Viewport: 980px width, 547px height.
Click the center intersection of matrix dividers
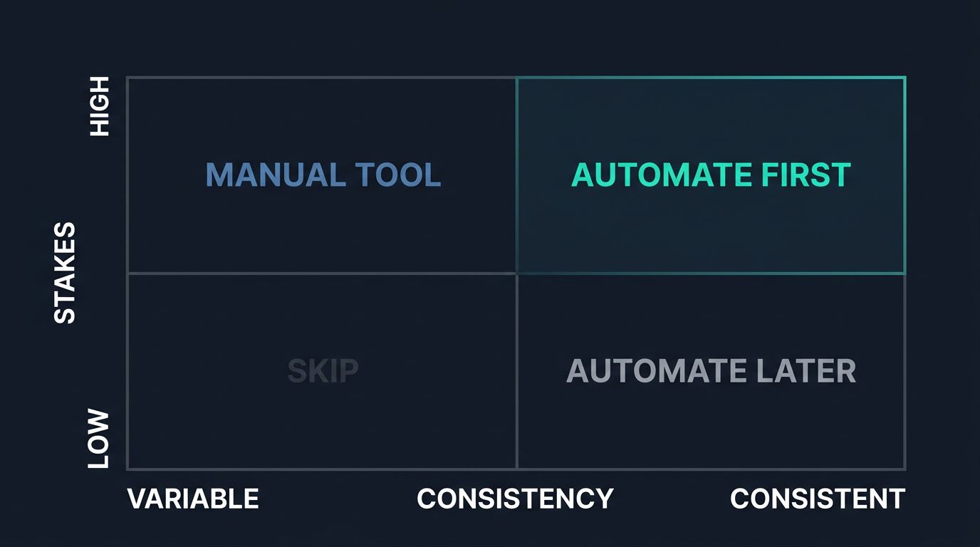point(516,273)
